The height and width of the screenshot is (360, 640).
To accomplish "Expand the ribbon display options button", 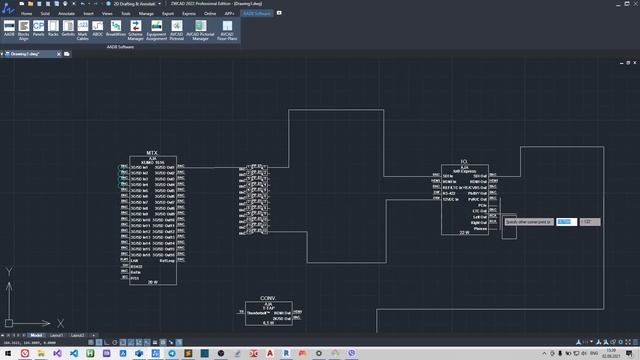I will (x=279, y=13).
